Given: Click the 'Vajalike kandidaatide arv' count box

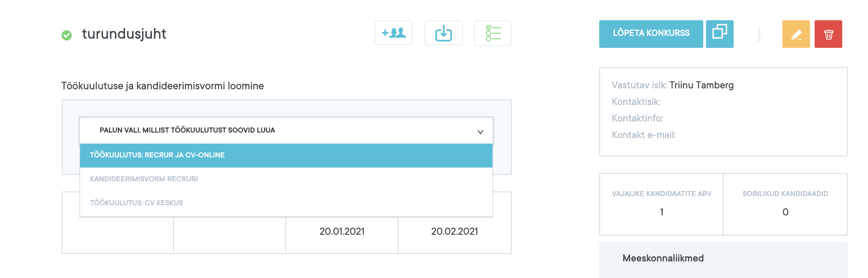Looking at the screenshot, I should click(661, 204).
